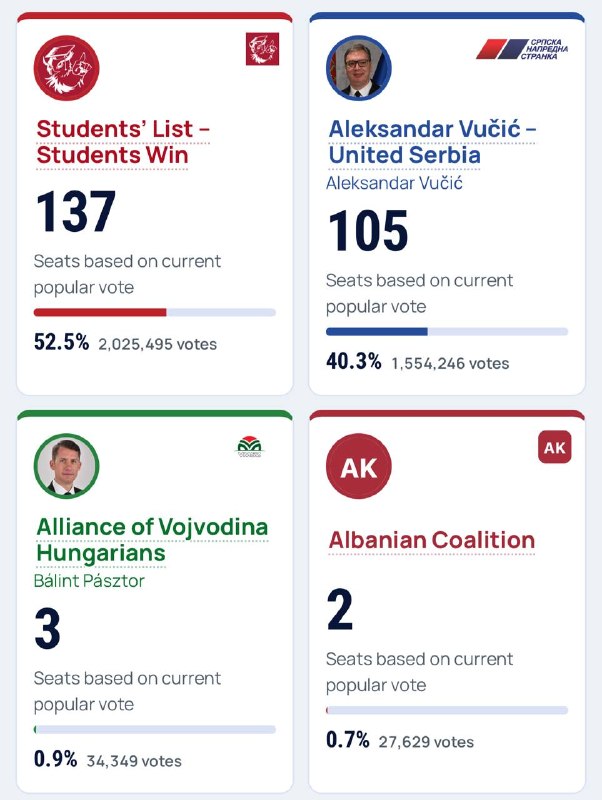Click the Alliance of Vojvodina Hungarians party logo
This screenshot has width=602, height=800.
pos(249,447)
